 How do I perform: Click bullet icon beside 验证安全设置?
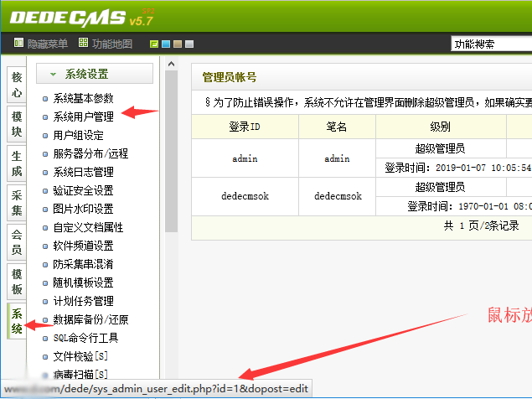click(45, 191)
